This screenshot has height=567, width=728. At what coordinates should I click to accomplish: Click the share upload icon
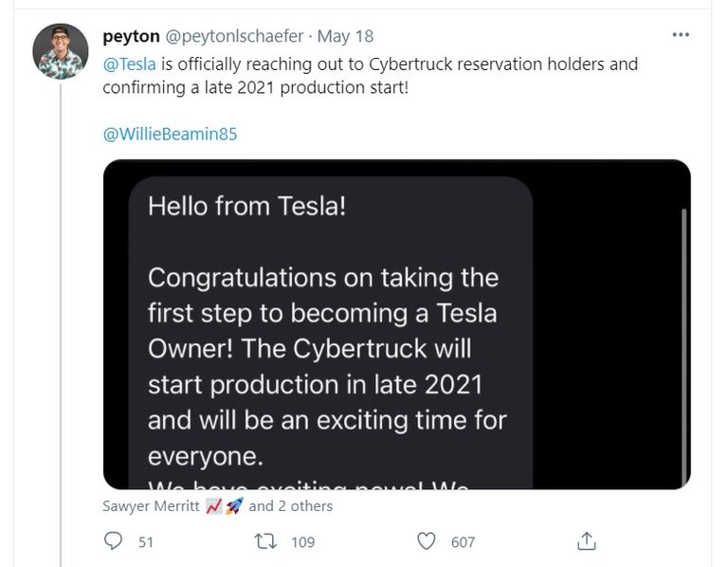(587, 541)
